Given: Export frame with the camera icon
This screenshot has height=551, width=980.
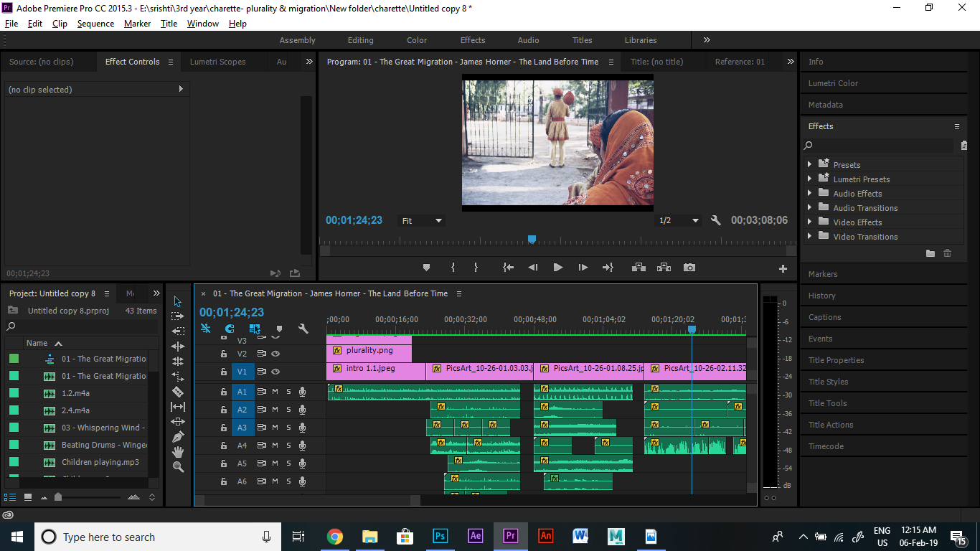Looking at the screenshot, I should tap(689, 268).
